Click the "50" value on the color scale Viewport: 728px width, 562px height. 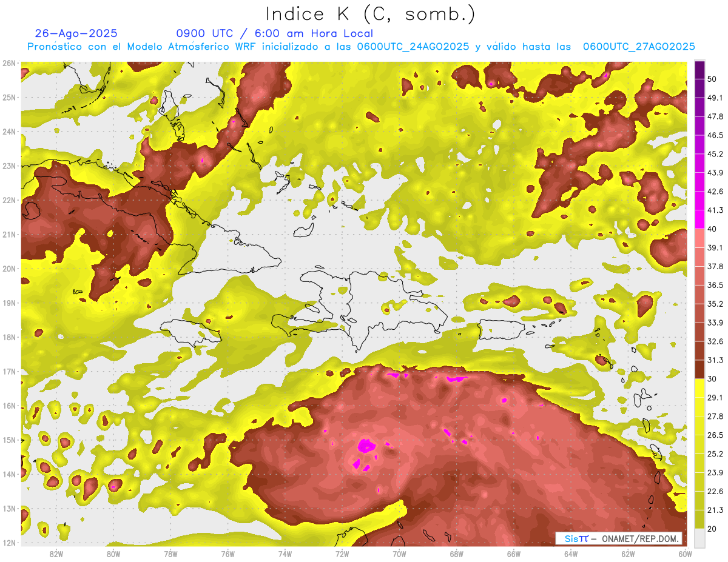click(x=712, y=79)
